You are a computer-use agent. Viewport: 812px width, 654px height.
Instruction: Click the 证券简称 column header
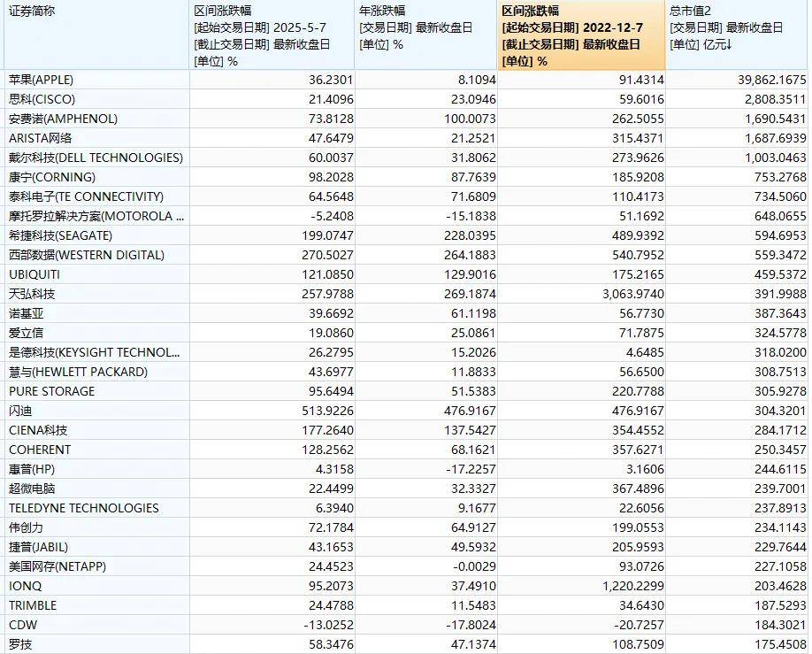click(x=32, y=11)
